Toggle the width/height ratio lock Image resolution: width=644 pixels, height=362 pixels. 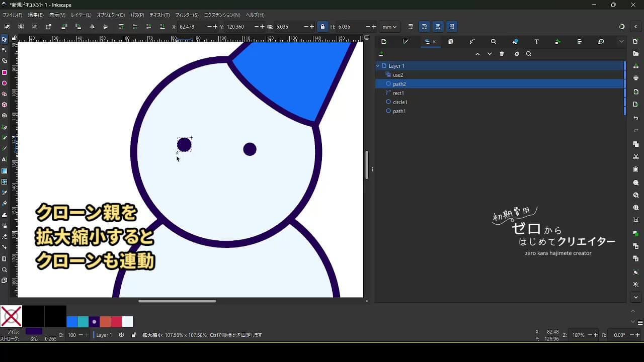(x=323, y=27)
